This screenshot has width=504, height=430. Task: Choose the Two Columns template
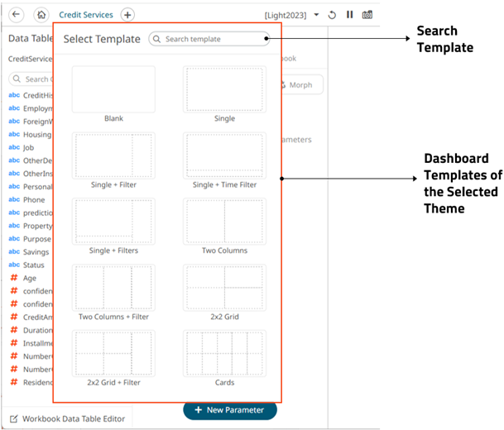pyautogui.click(x=224, y=221)
